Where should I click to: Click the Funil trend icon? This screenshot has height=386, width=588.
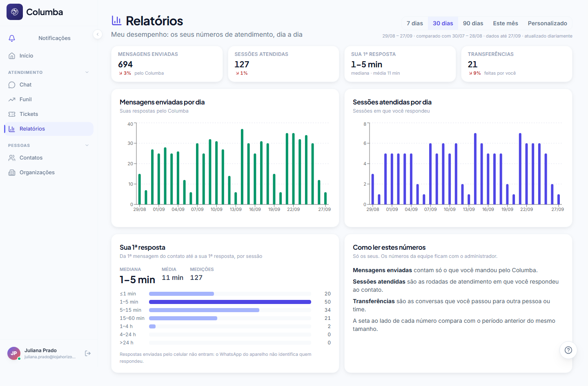tap(12, 100)
